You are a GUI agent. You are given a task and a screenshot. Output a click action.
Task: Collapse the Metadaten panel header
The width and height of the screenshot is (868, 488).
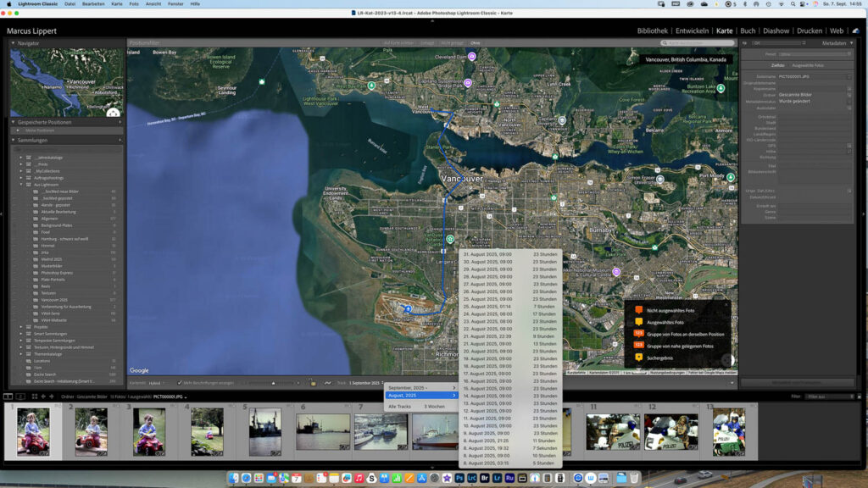click(x=851, y=43)
